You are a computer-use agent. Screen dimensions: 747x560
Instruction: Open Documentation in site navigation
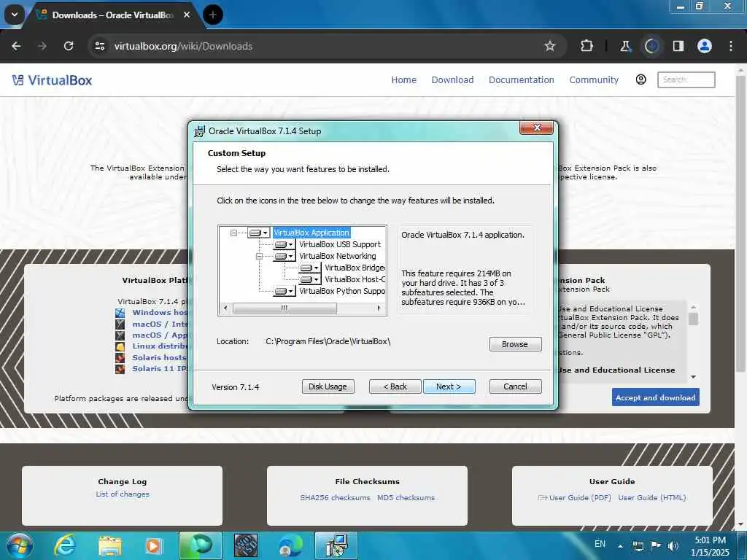521,80
